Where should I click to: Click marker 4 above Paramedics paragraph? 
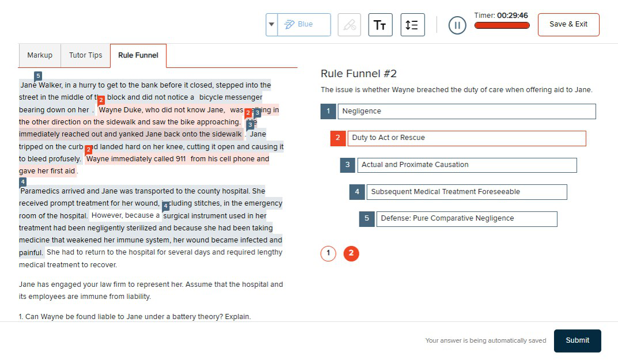click(23, 182)
